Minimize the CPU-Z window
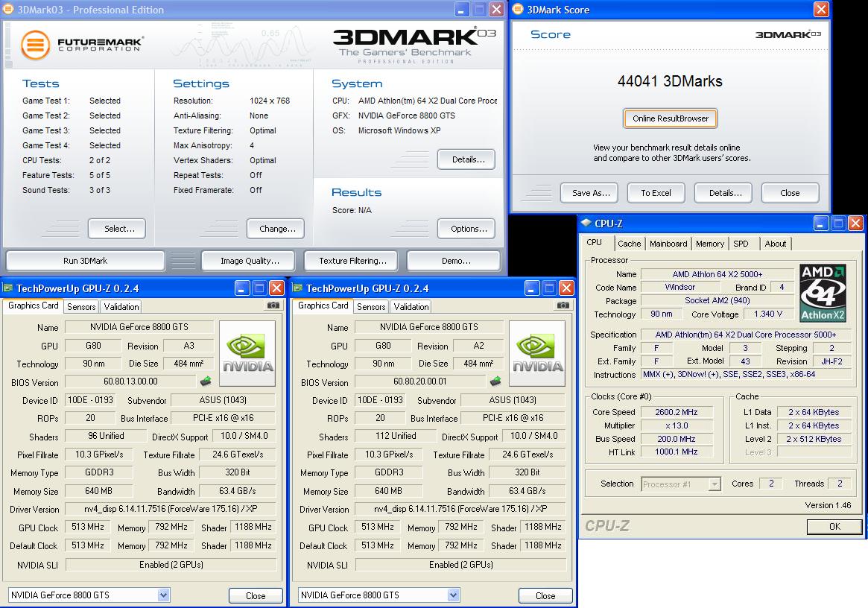 pyautogui.click(x=821, y=223)
